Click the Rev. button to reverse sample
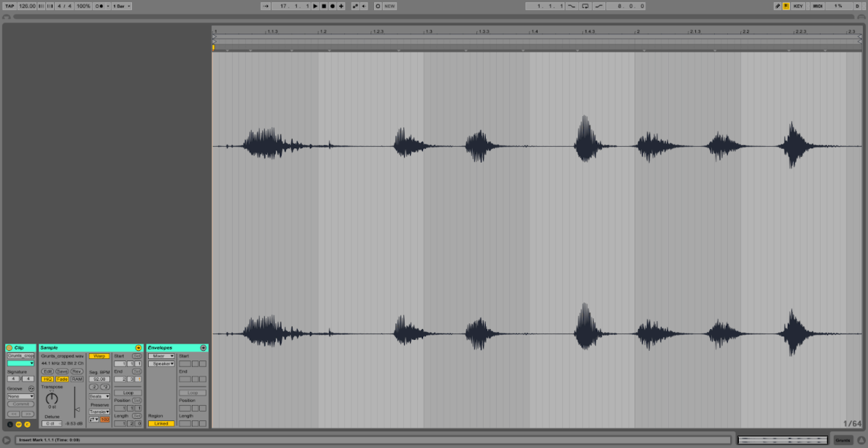 click(x=77, y=371)
